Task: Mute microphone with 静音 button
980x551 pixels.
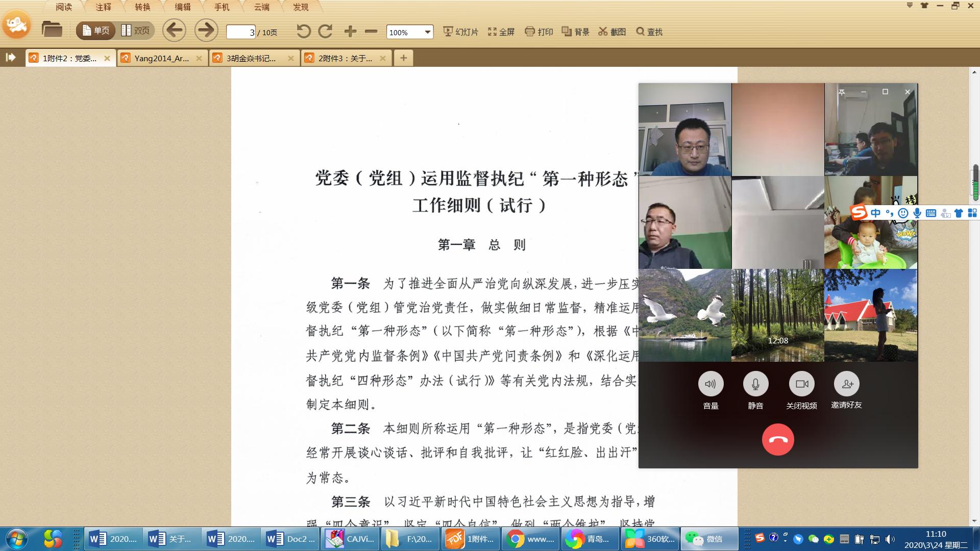Action: pyautogui.click(x=755, y=384)
